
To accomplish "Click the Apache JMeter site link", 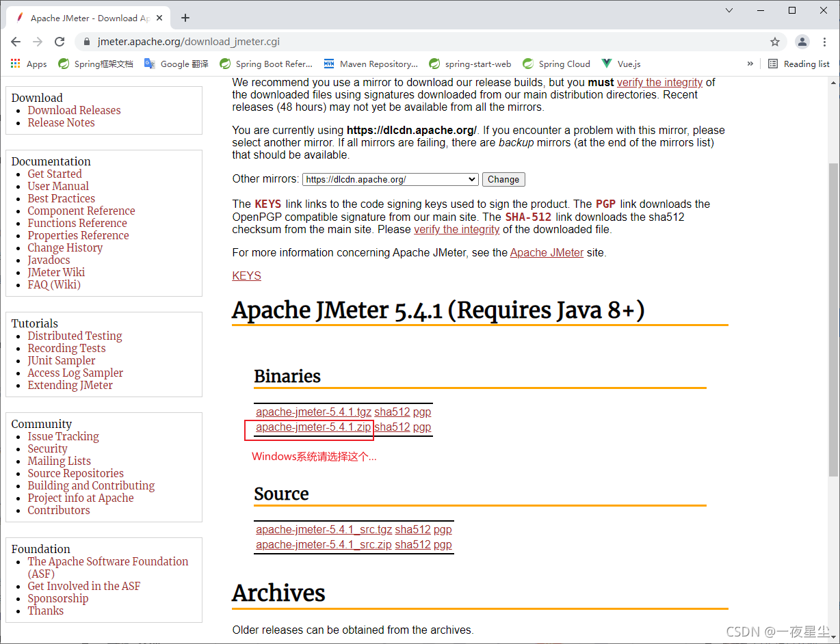I will [x=547, y=252].
